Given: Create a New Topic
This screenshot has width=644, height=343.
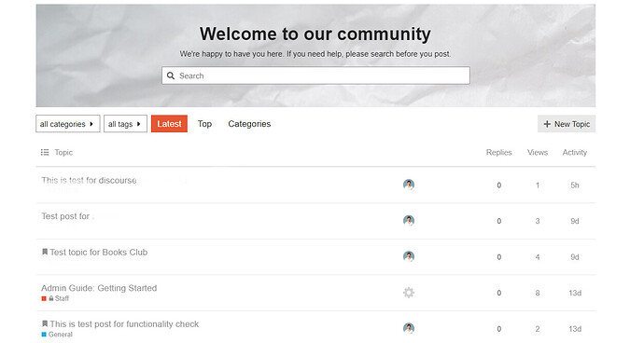Looking at the screenshot, I should (x=567, y=123).
